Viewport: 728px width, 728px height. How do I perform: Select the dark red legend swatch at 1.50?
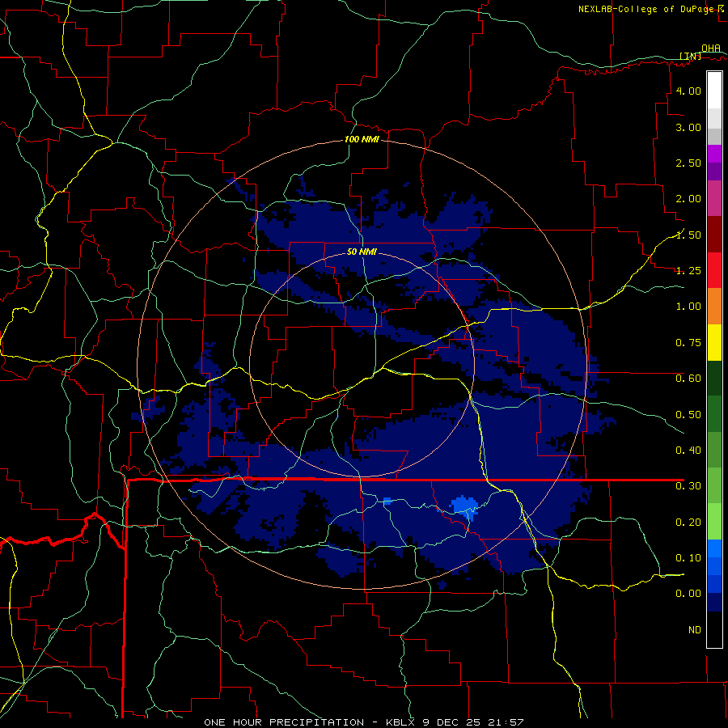714,235
